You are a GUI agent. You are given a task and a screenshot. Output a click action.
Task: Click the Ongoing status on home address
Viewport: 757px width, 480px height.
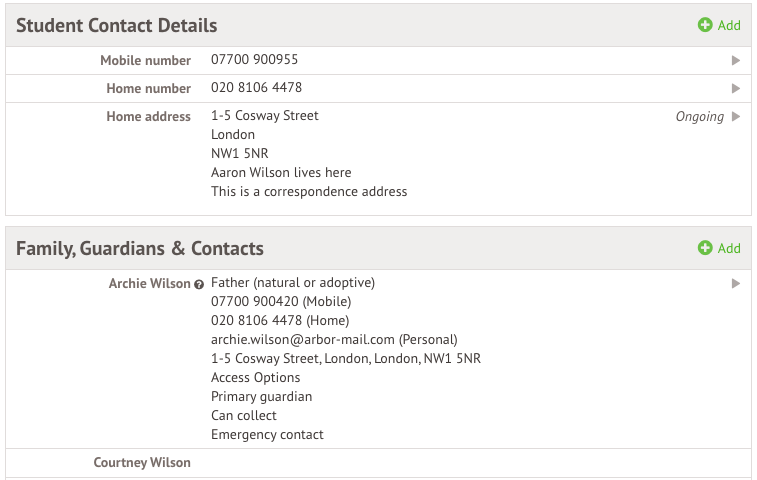pos(700,116)
